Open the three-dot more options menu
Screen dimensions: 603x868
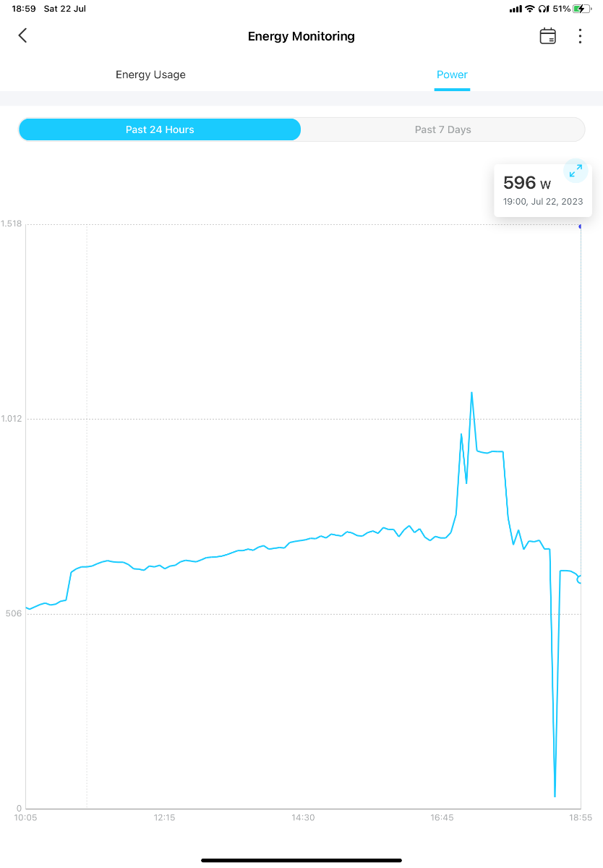580,36
